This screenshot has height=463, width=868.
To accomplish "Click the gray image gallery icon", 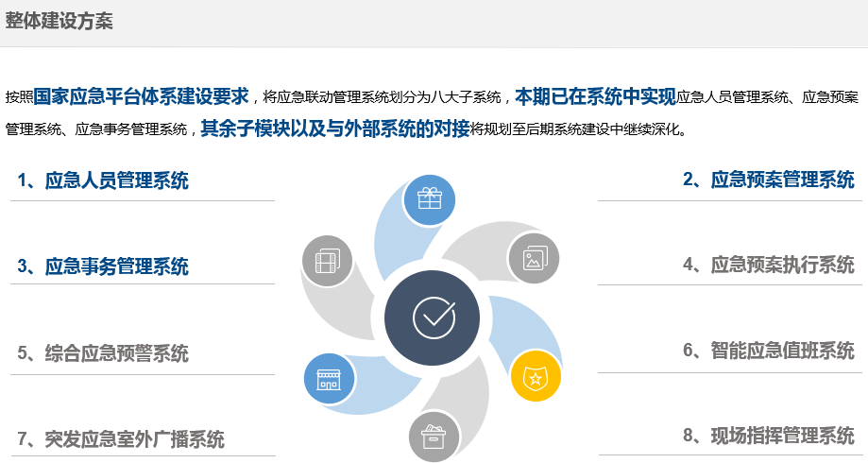I will 533,258.
